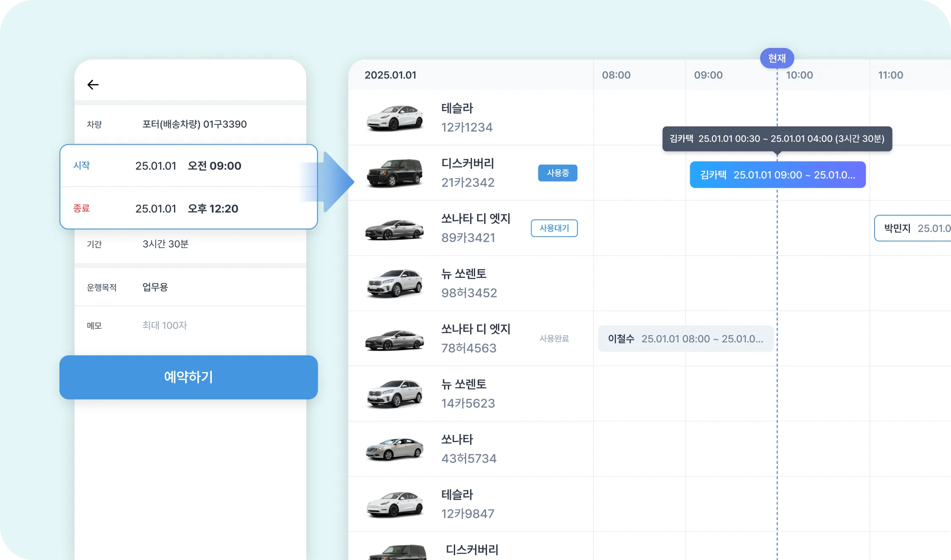Click the 김카택 00:30 ~ 04:00 tooltip
Image resolution: width=951 pixels, height=560 pixels.
[x=777, y=139]
